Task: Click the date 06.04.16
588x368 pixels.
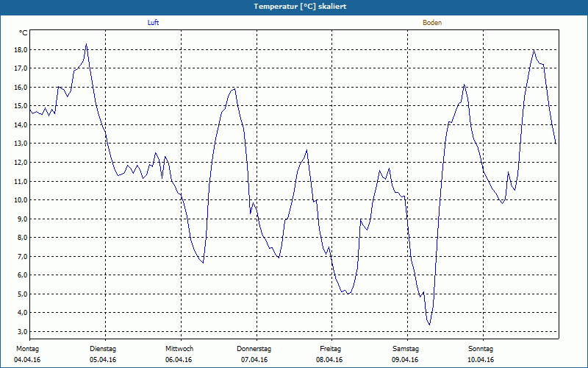Action: tap(179, 360)
